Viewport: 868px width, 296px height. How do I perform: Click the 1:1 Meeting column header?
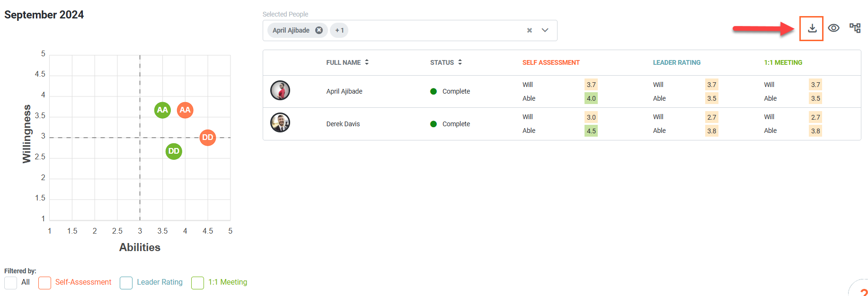(x=783, y=62)
